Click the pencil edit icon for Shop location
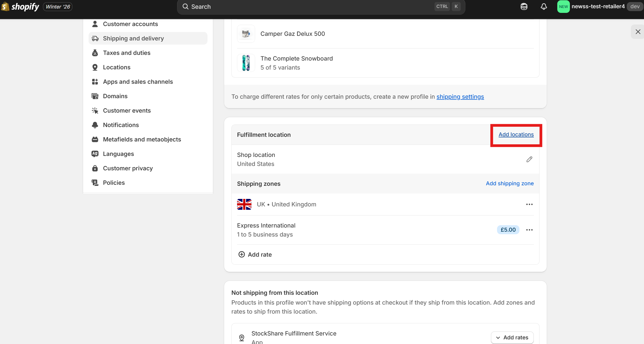The width and height of the screenshot is (644, 344). click(x=529, y=160)
